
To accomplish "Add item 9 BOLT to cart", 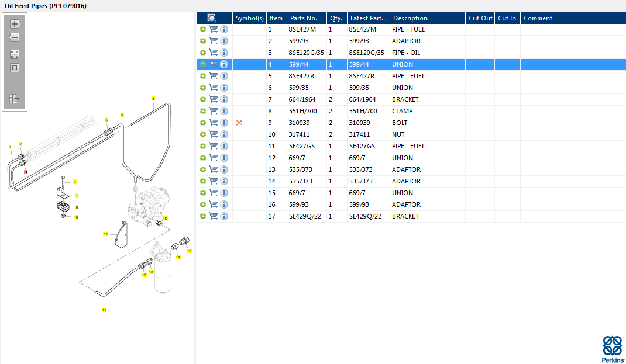I will (214, 122).
